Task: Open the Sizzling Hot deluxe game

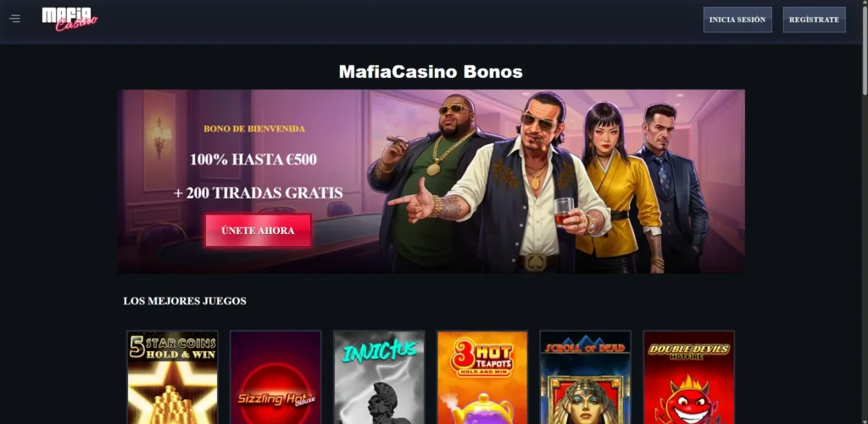Action: point(275,377)
